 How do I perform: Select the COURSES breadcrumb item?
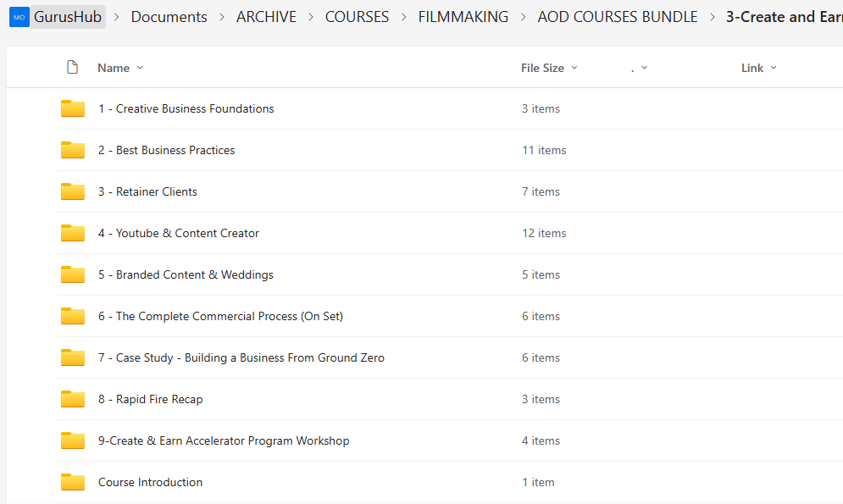click(x=357, y=17)
